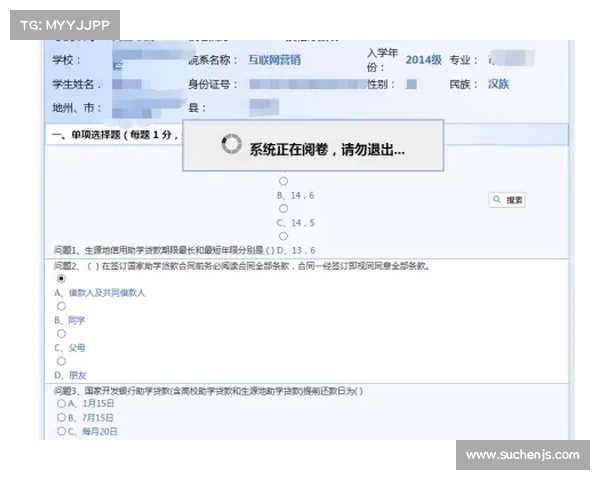
Task: Click the 专业 label
Action: [x=464, y=60]
